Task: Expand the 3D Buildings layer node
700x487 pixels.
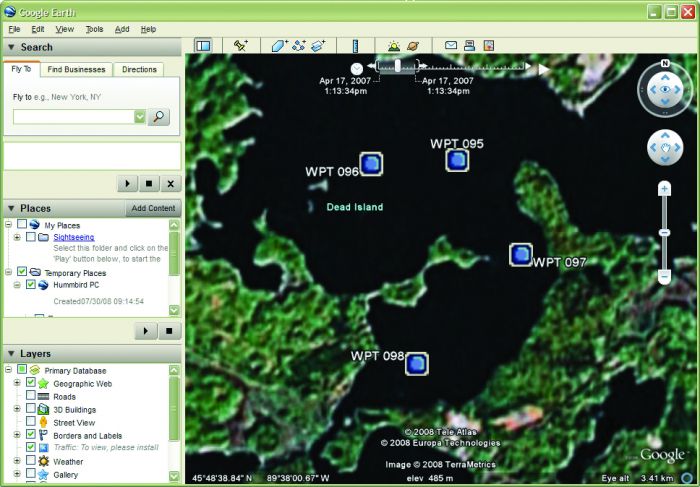Action: tap(17, 409)
